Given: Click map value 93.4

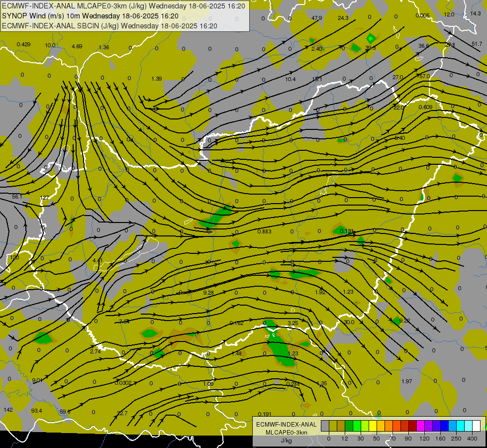Looking at the screenshot, I should [36, 411].
